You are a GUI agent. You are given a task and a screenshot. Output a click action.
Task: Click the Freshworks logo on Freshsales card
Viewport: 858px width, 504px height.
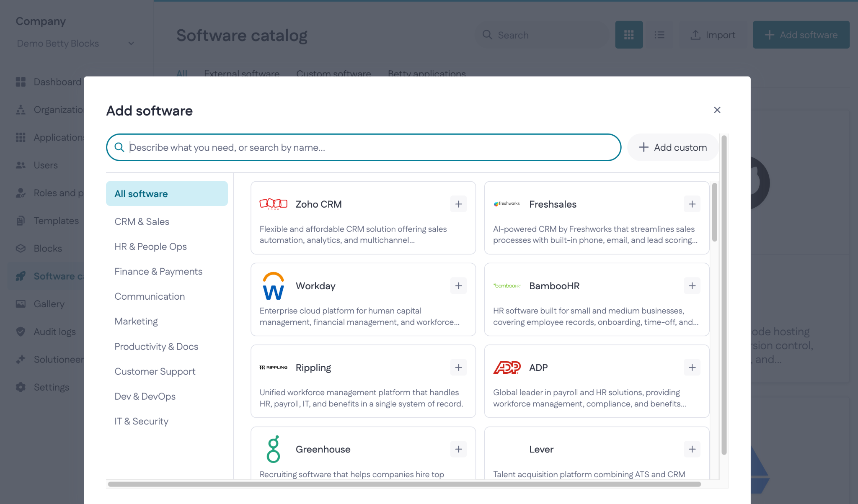coord(507,204)
